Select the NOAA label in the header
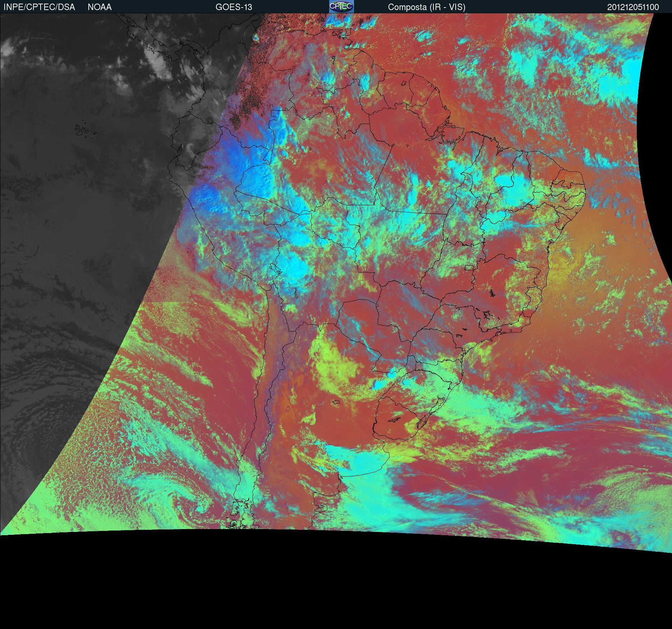Screen dimensions: 672x629 point(100,7)
